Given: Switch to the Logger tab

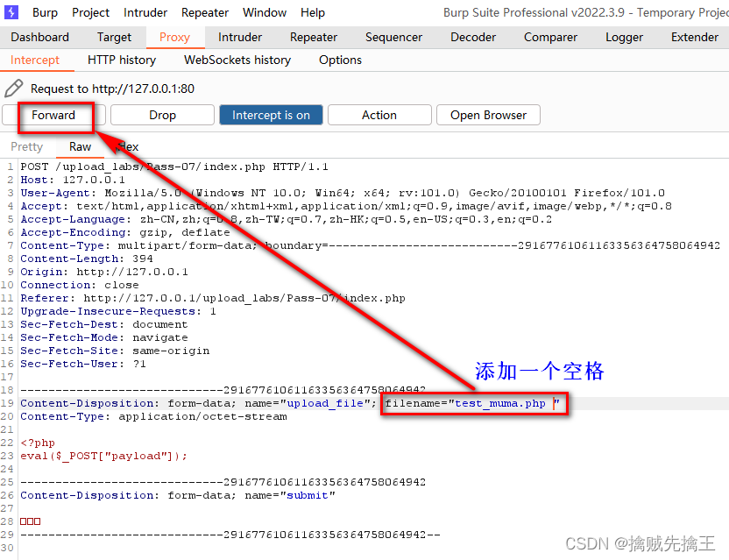Looking at the screenshot, I should point(624,37).
